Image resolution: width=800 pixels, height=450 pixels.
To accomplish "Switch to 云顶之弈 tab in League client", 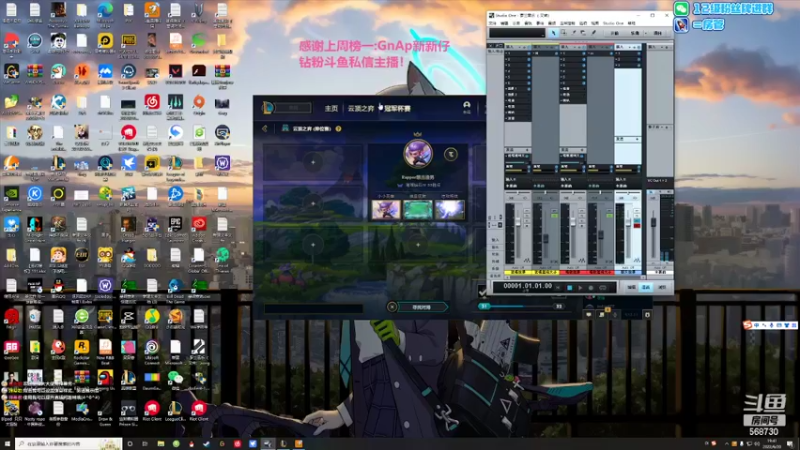I will pos(361,108).
